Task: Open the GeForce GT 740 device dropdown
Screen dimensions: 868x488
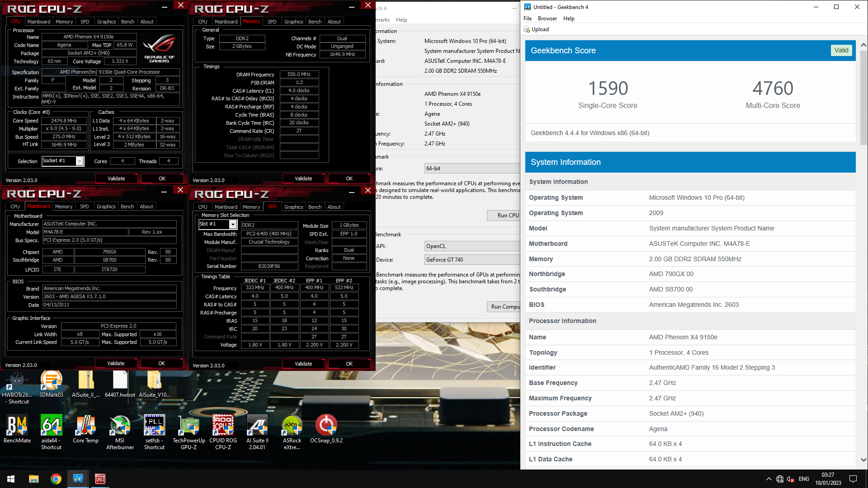Action: coord(472,260)
